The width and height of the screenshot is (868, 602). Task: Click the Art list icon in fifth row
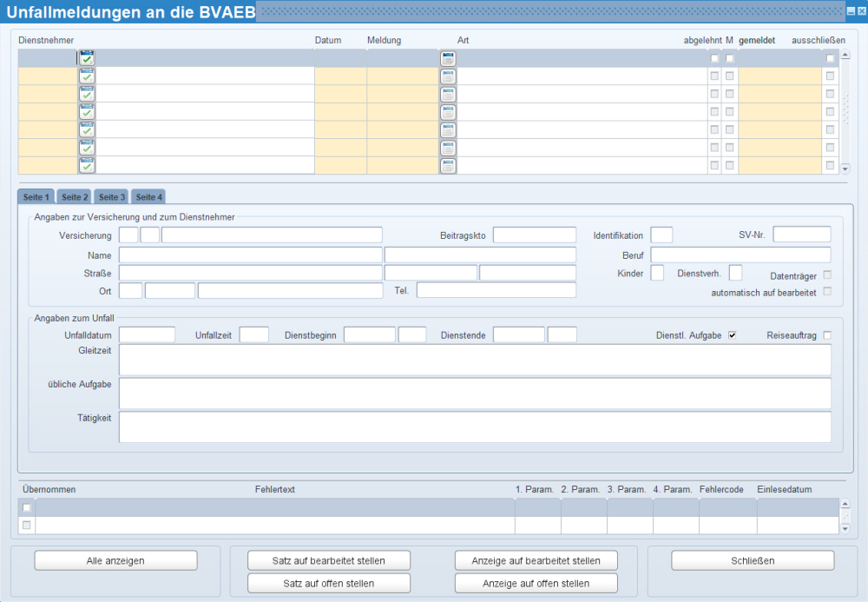449,129
